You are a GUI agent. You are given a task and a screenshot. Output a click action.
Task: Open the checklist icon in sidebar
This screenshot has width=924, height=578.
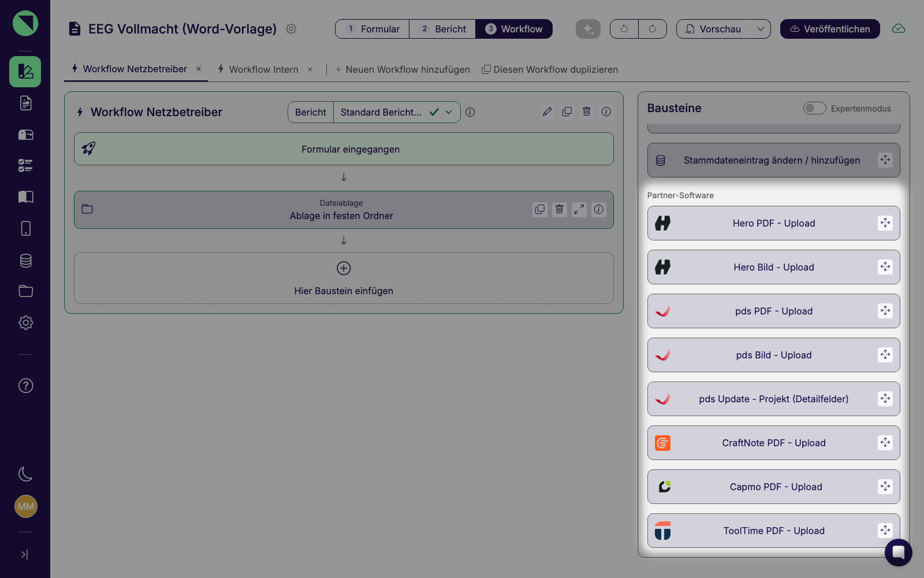coord(25,166)
